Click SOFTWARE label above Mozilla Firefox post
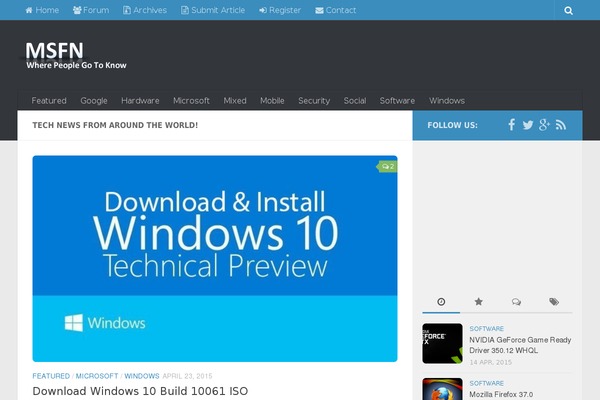Image resolution: width=600 pixels, height=400 pixels. click(x=486, y=383)
